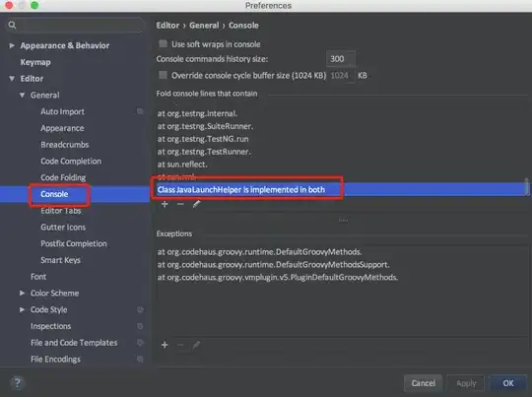The height and width of the screenshot is (397, 532).
Task: Click Editor in the breadcrumb path
Action: click(167, 25)
